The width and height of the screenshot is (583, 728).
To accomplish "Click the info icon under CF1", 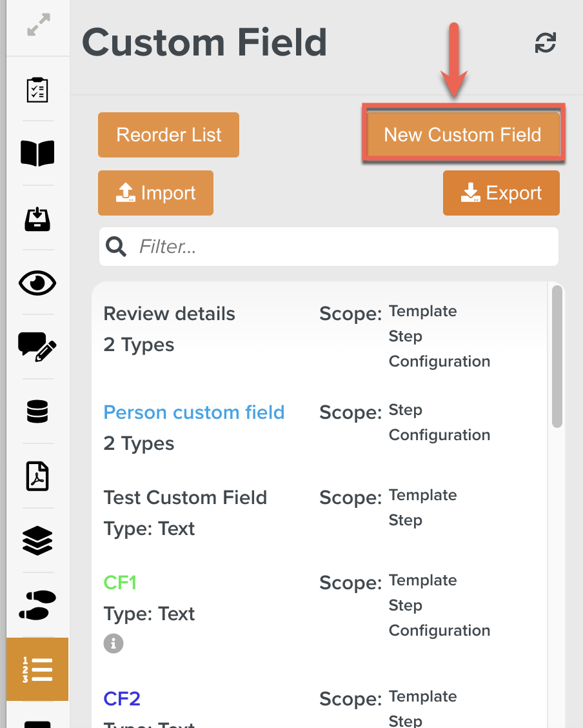I will pyautogui.click(x=114, y=643).
